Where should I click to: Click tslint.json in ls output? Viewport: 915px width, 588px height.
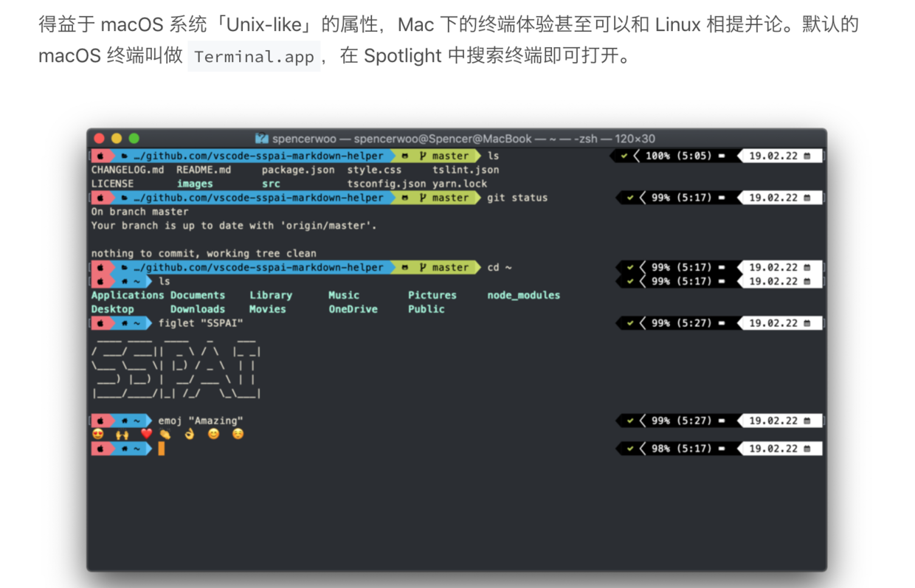(466, 170)
